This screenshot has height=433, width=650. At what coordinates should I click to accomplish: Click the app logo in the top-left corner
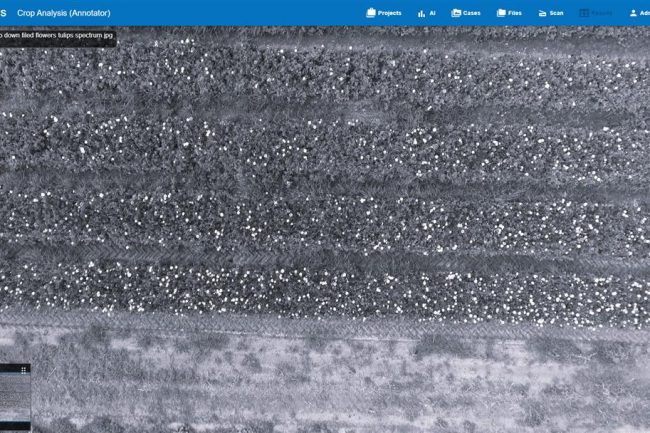point(3,13)
